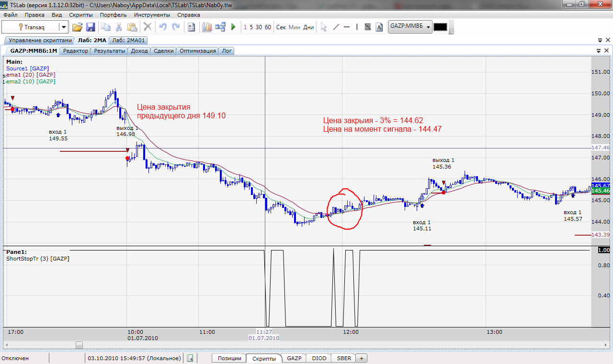Click the Copy toolbar icon
This screenshot has height=364, width=613.
105,27
